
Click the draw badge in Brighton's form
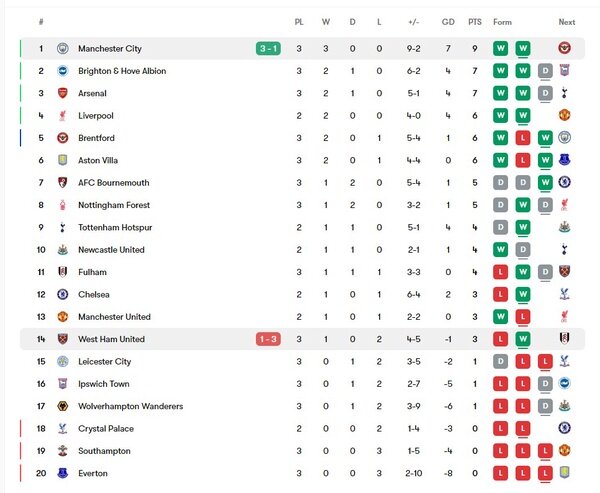[x=545, y=71]
